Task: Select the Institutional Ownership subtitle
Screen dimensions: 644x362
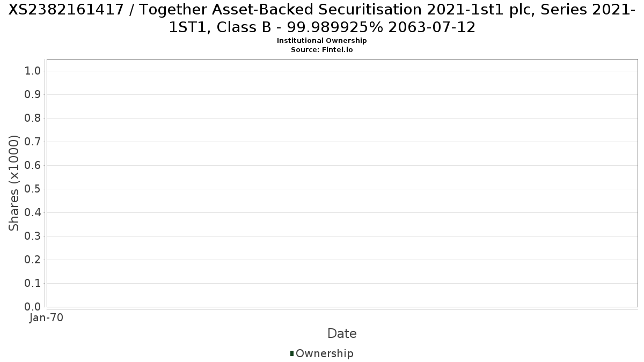Action: (x=322, y=41)
